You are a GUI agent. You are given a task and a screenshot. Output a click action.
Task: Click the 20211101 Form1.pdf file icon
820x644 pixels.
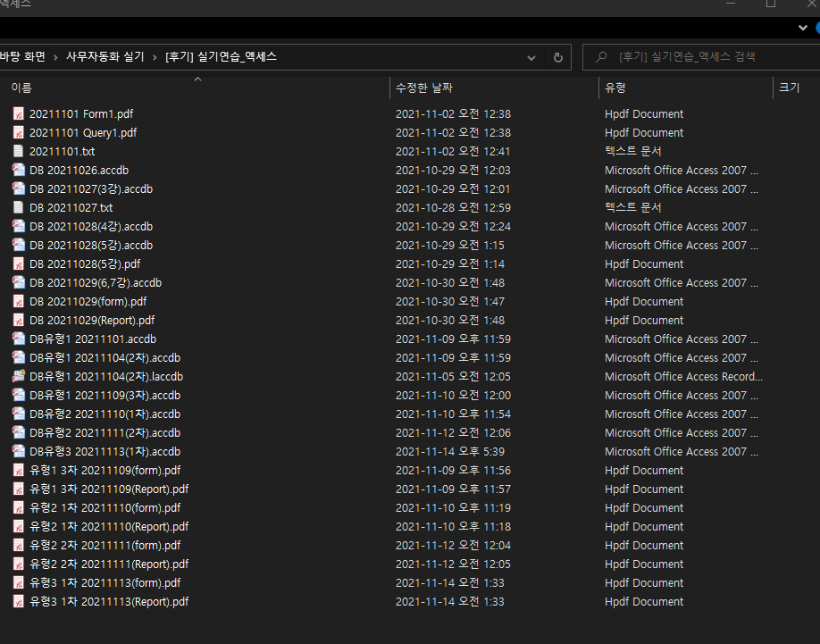[18, 114]
